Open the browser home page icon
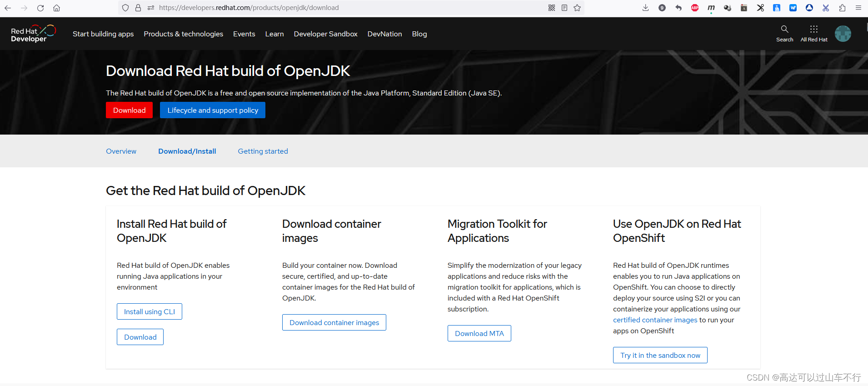 57,8
